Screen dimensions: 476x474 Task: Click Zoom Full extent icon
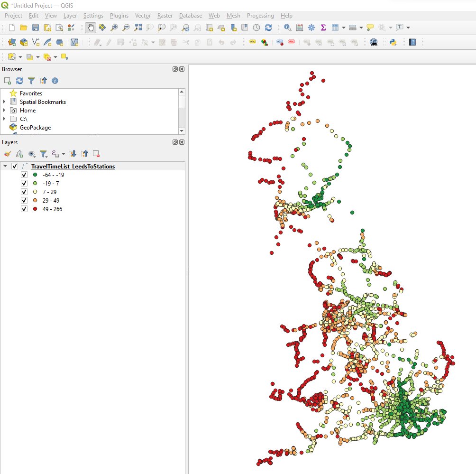pos(137,28)
